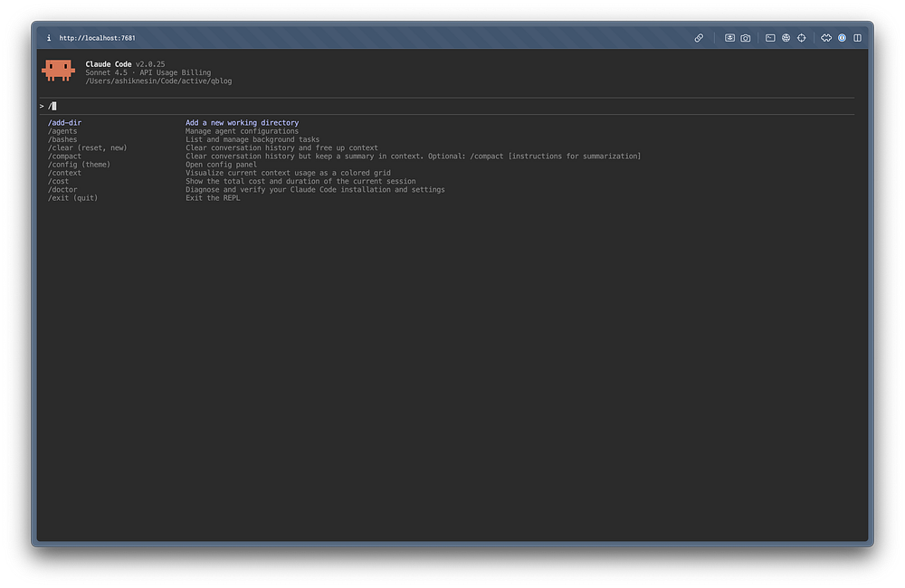
Task: Select the /clear (reset, new) command
Action: tap(87, 147)
